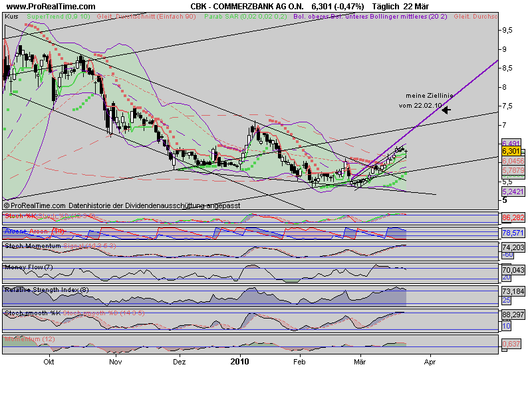This screenshot has height=399, width=532.
Task: Click Gleit. Durchschnitt (Einfach 90) legend entry
Action: coord(146,16)
